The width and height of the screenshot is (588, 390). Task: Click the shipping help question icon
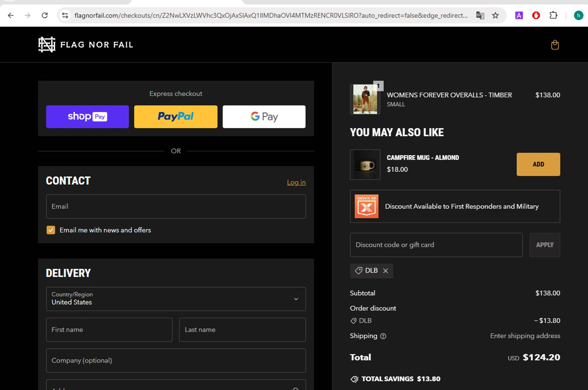click(383, 336)
